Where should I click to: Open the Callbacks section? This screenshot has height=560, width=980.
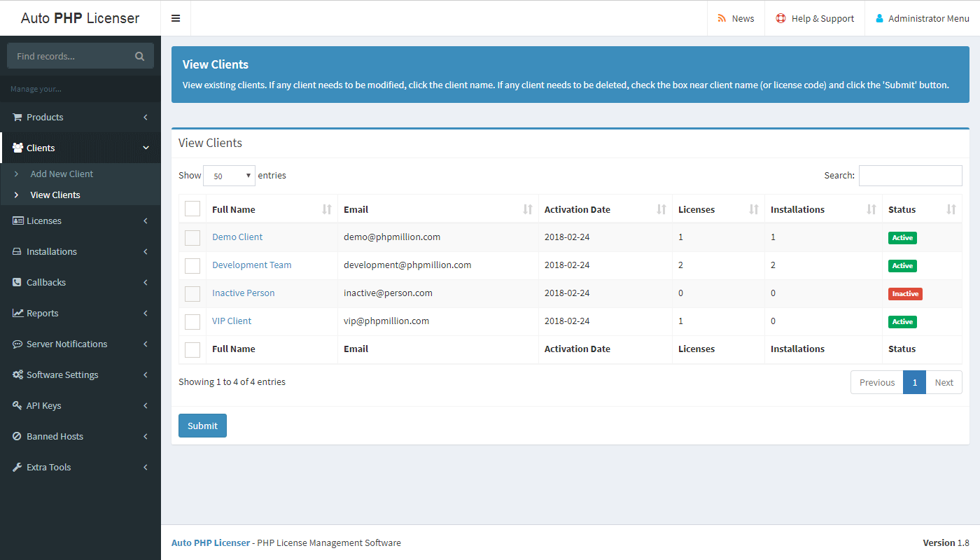45,282
